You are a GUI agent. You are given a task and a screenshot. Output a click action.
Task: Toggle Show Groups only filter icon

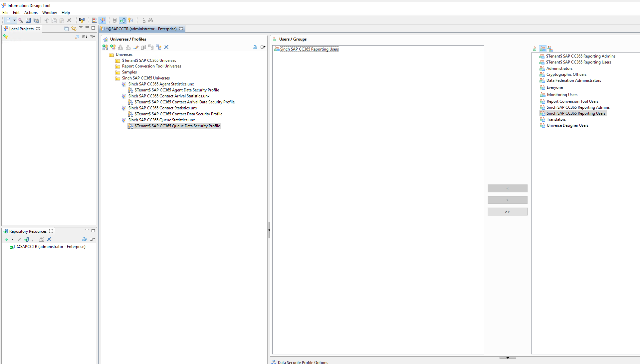pyautogui.click(x=542, y=49)
